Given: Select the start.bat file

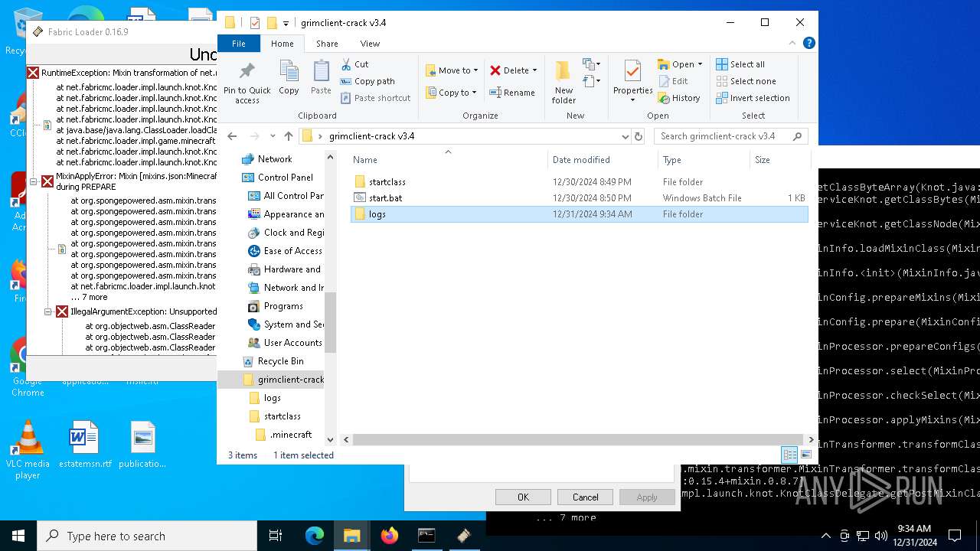Looking at the screenshot, I should pos(580,198).
